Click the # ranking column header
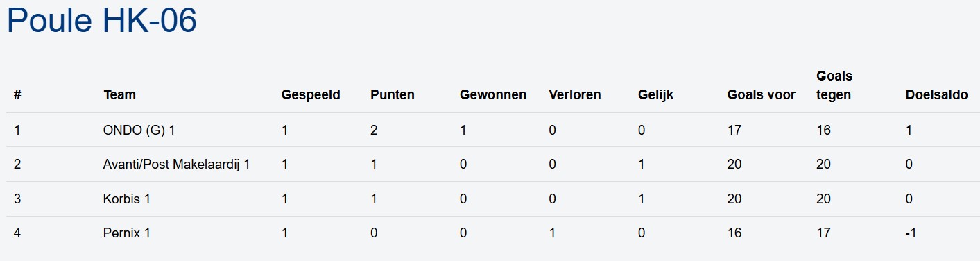This screenshot has width=980, height=261. coord(17,95)
